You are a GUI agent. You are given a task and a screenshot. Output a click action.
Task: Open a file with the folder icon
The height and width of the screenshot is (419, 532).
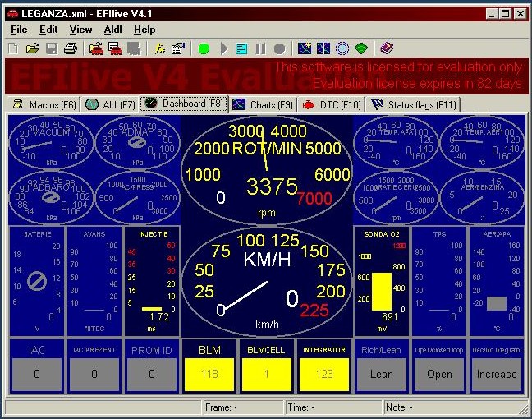33,48
